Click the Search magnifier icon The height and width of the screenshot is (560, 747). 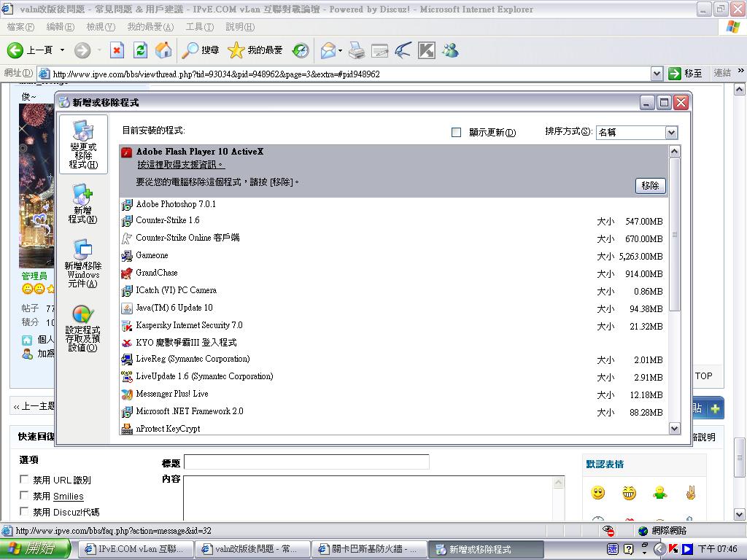pos(190,50)
